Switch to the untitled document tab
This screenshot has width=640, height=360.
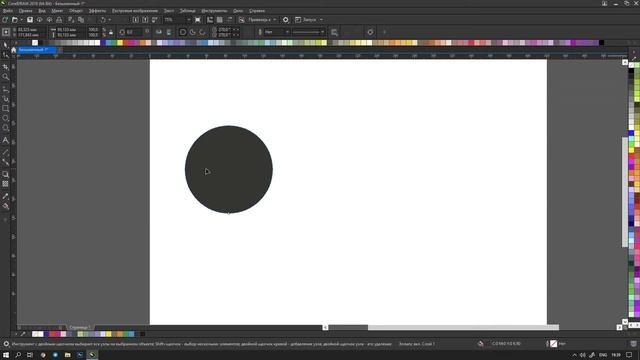(36, 50)
